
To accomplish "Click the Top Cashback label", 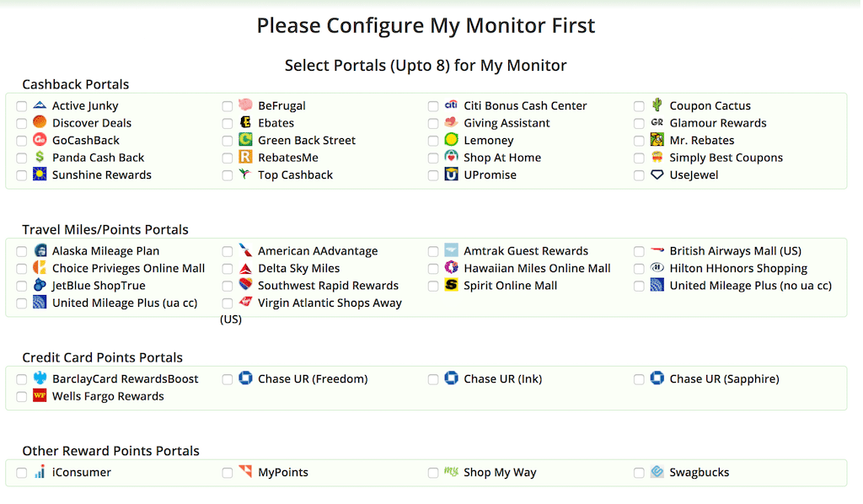I will coord(295,175).
